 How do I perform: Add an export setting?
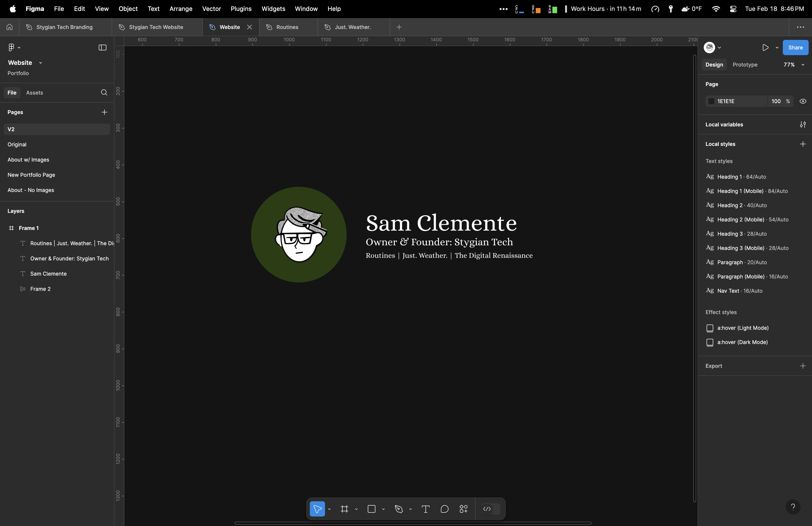tap(803, 366)
